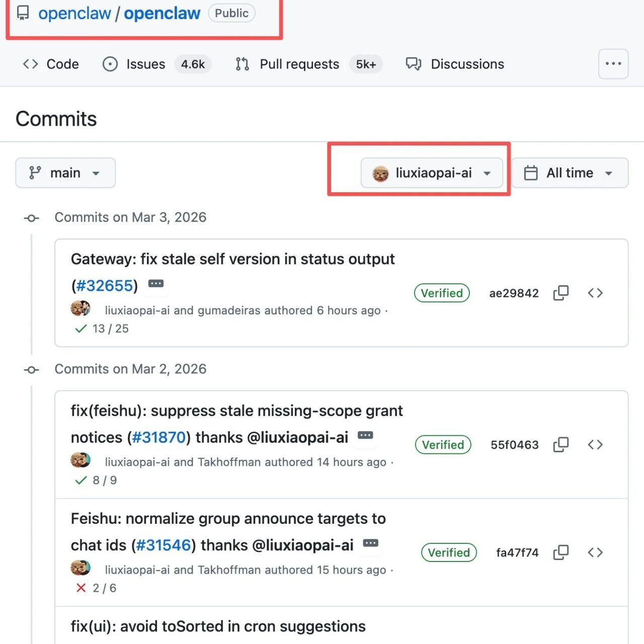
Task: Click the author avatars on Gateway commit
Action: tap(80, 308)
